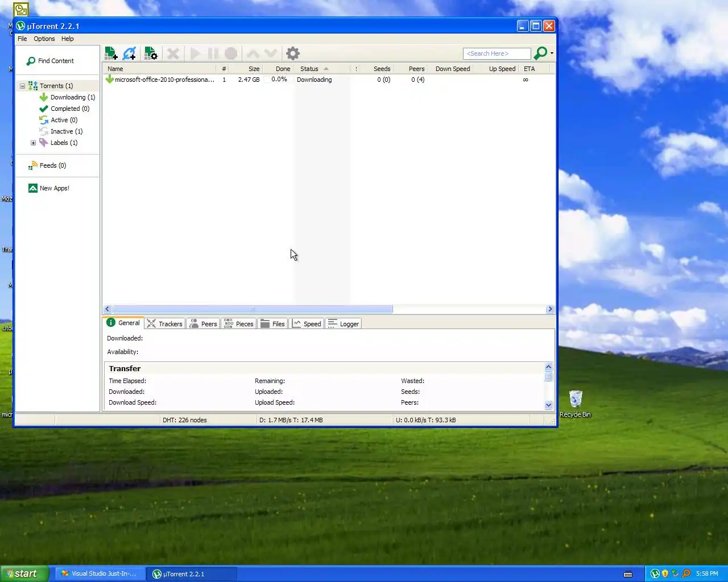Sort by the Size column header

(246, 69)
